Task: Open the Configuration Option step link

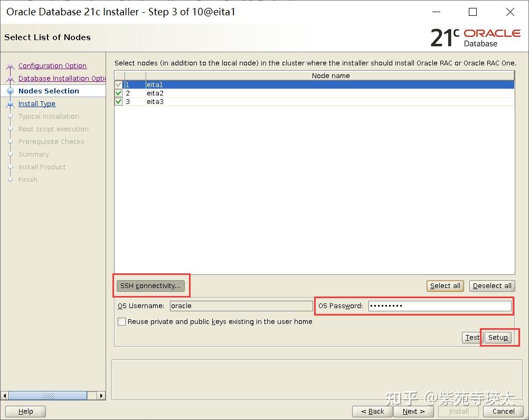Action: 52,66
